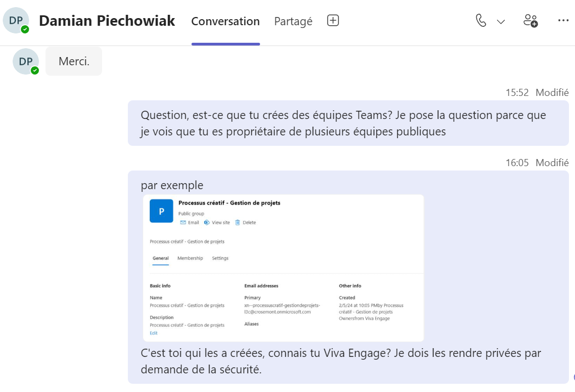Select the "Merci." message bubble

74,61
